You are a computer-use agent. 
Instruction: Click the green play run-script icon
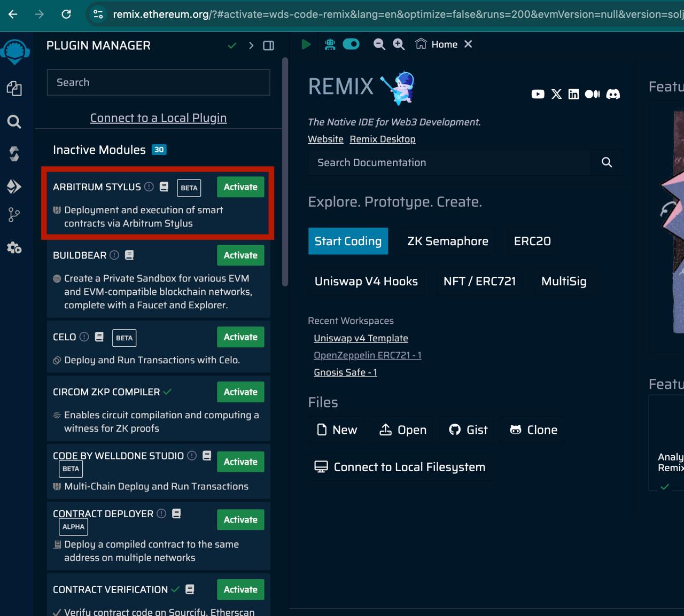click(x=306, y=44)
